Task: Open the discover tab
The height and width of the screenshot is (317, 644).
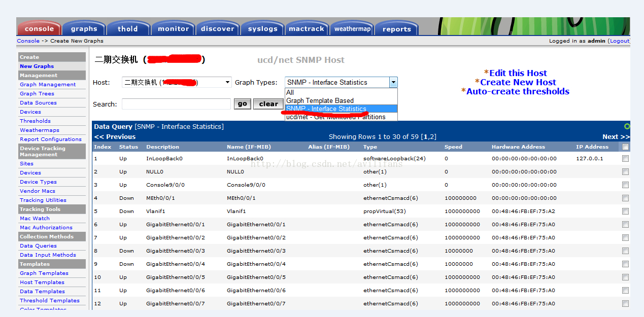Action: pos(218,29)
